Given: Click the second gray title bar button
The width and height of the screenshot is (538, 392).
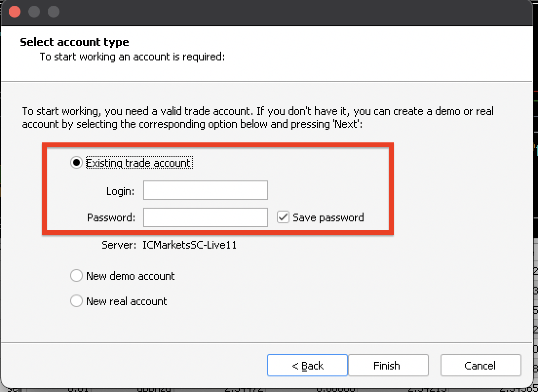Looking at the screenshot, I should coord(53,12).
